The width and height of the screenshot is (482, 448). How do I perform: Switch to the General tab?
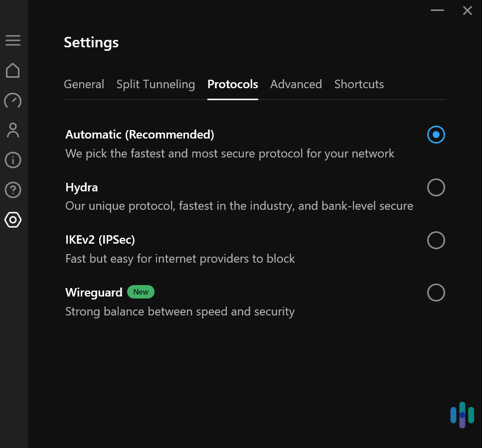(x=84, y=84)
